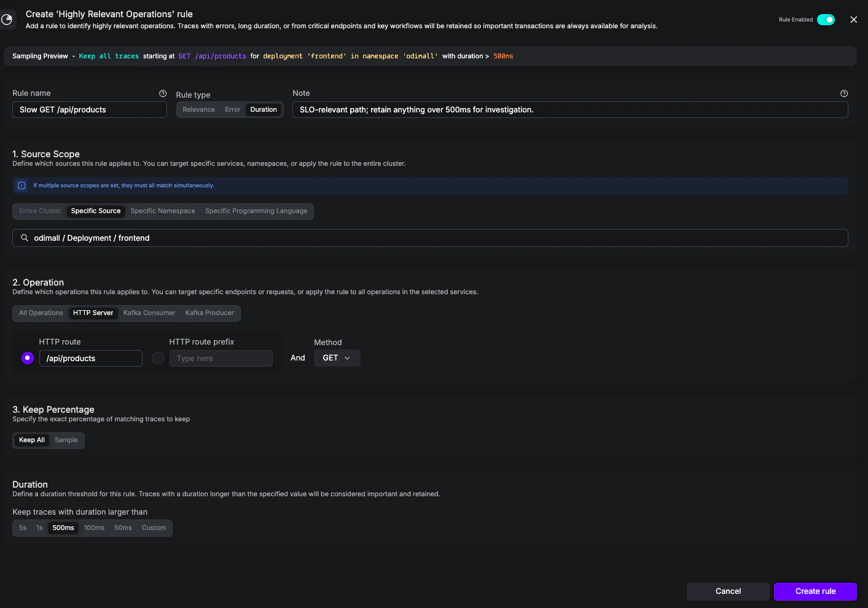
Task: Open the GET method dropdown
Action: click(337, 358)
